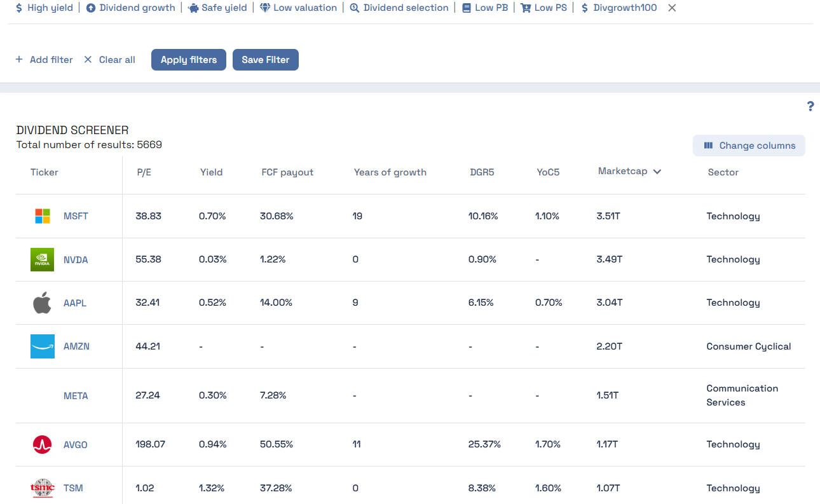Click the Microsoft logo next to MSFT
This screenshot has width=820, height=504.
(42, 215)
